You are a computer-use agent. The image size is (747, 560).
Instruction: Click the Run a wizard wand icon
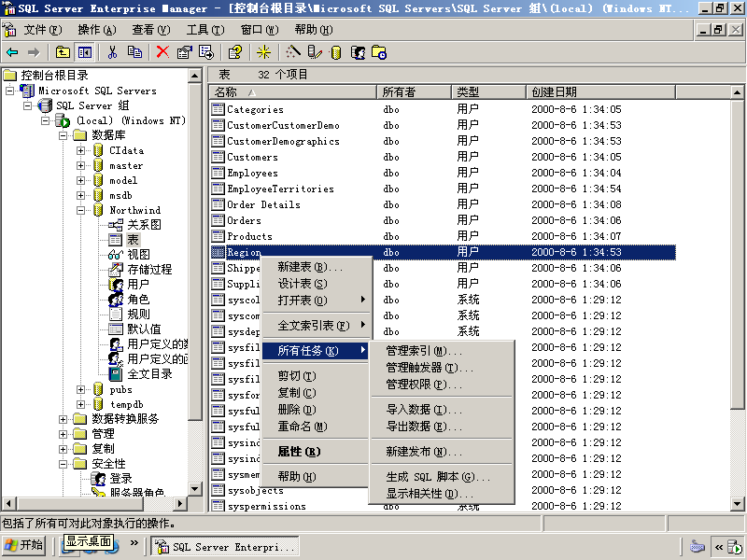[293, 52]
